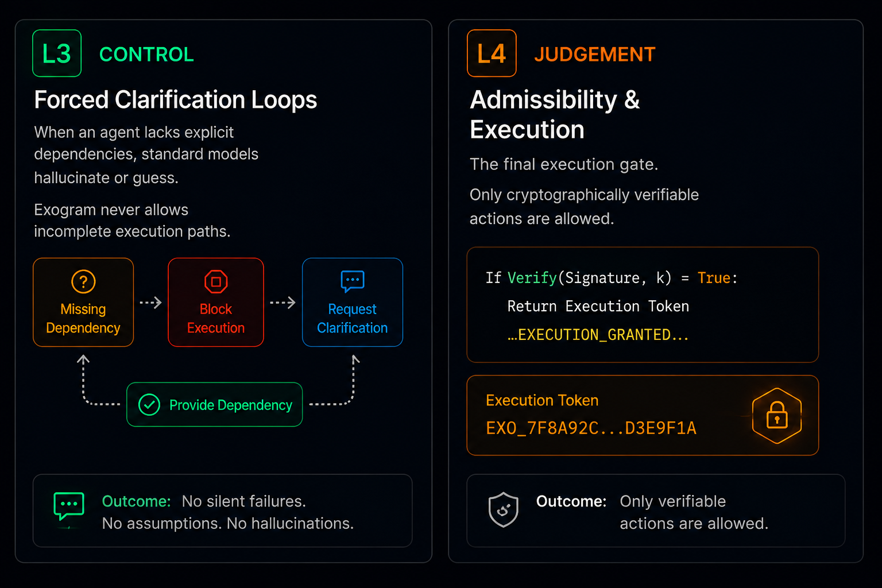Click the Execution Token card
The image size is (882, 588).
(x=643, y=415)
